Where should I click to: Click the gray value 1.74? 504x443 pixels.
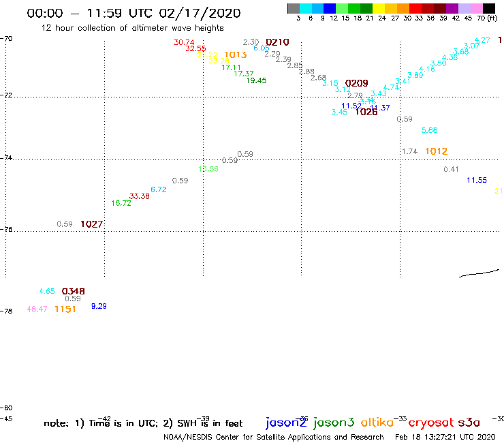point(410,151)
